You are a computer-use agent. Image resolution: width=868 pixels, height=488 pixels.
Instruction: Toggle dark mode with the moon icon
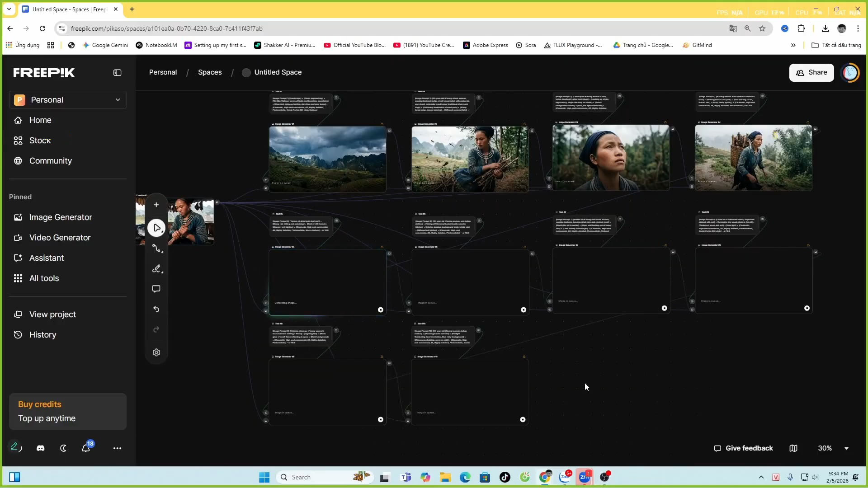63,448
